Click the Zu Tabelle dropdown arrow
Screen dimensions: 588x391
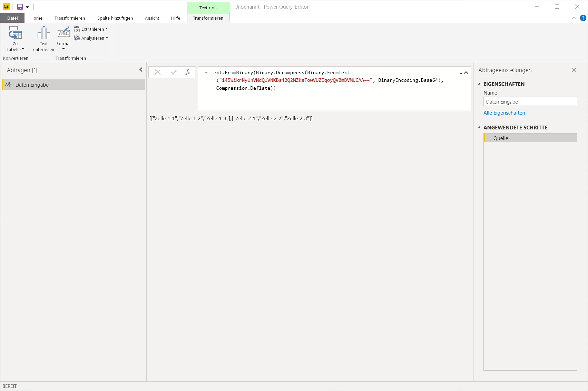[x=23, y=49]
